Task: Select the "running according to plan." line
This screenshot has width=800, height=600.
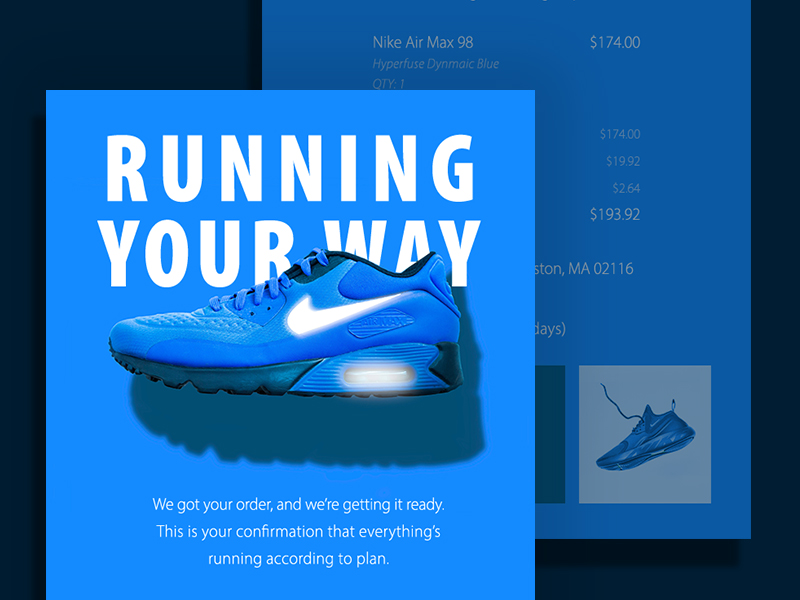Action: coord(298,559)
